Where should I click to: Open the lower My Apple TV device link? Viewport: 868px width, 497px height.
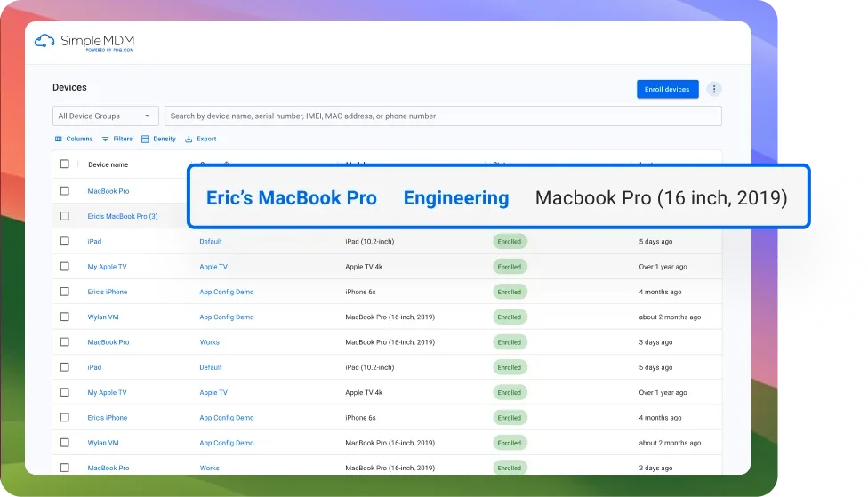point(107,392)
